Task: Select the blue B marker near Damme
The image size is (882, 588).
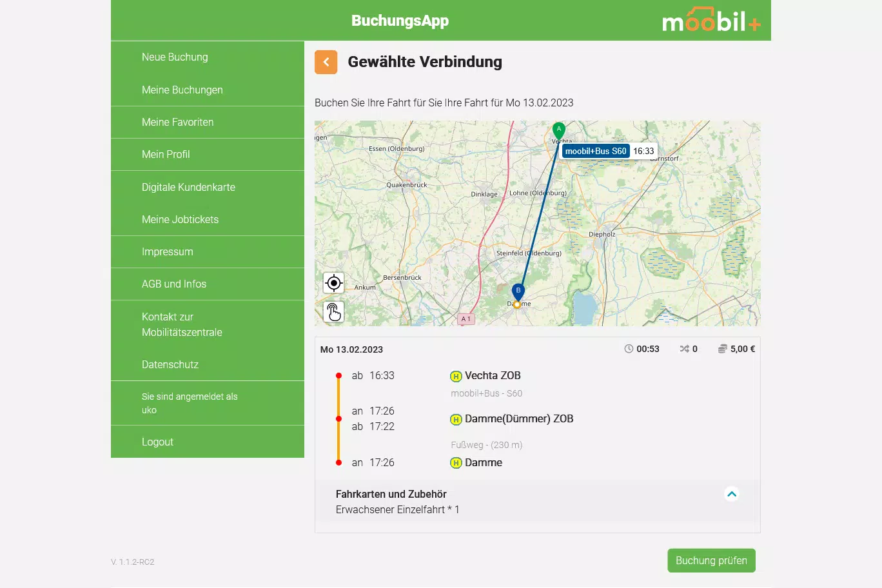Action: click(x=518, y=291)
